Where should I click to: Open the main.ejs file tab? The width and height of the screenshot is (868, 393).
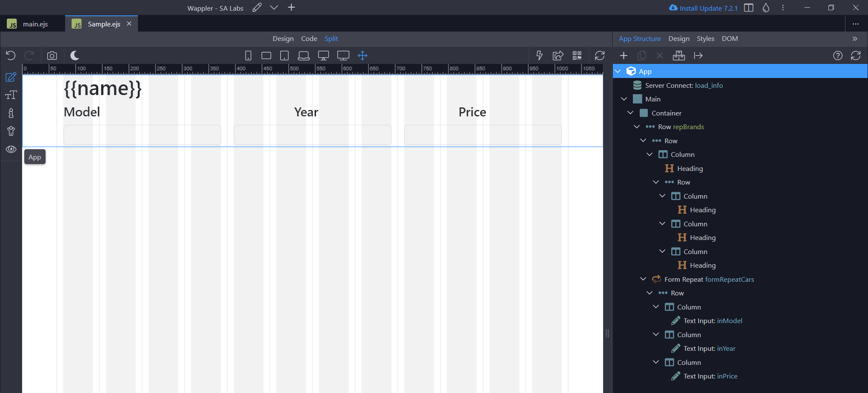click(35, 24)
